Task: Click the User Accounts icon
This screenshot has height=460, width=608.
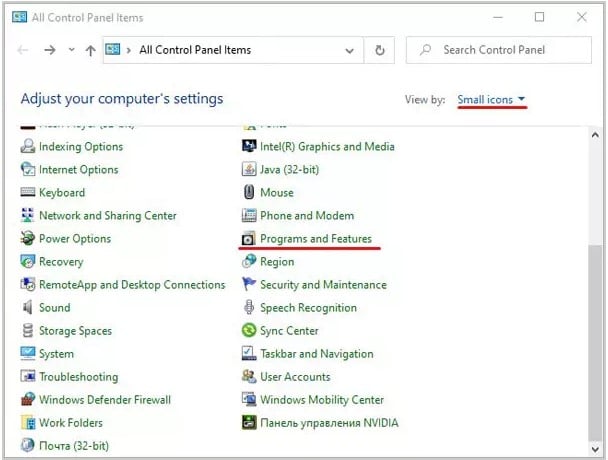Action: coord(249,376)
